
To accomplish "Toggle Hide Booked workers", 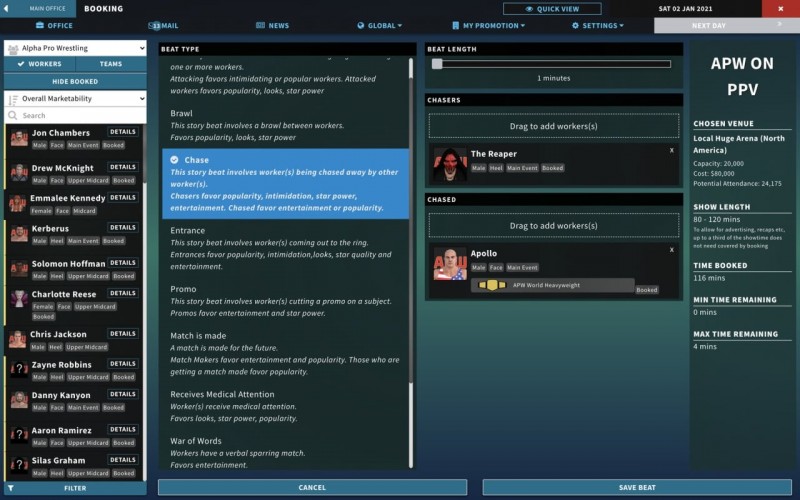I will click(x=75, y=81).
